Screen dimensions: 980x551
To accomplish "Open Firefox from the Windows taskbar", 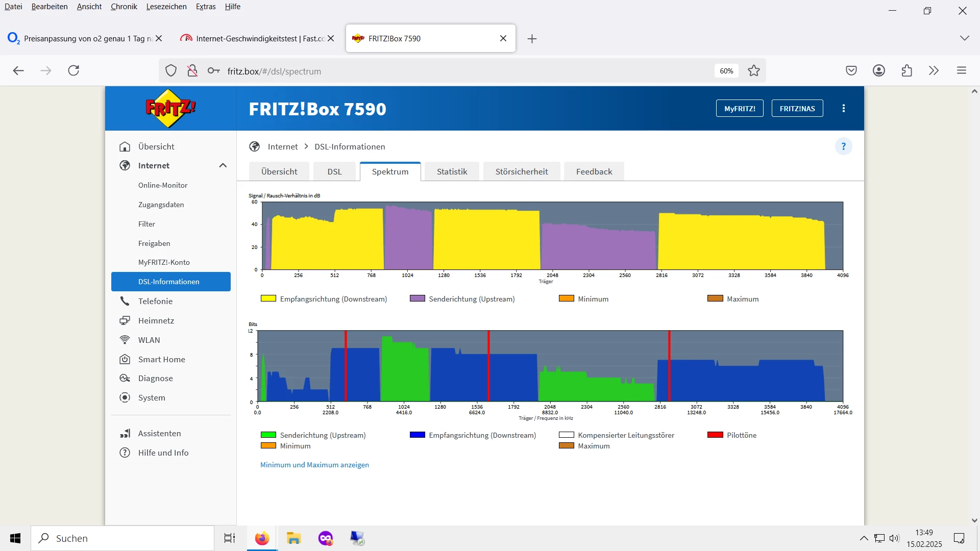I will [x=262, y=538].
